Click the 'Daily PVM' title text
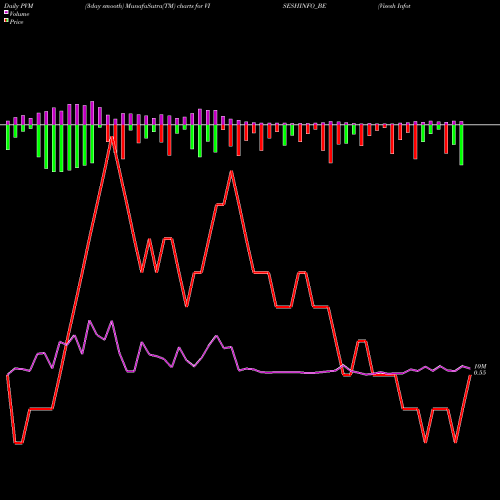This screenshot has height=500, width=500. tap(19, 6)
